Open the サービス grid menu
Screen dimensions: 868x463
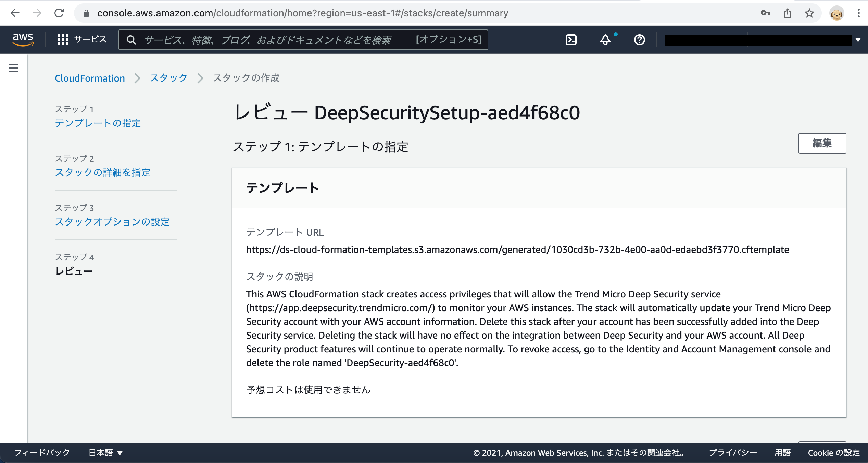82,39
